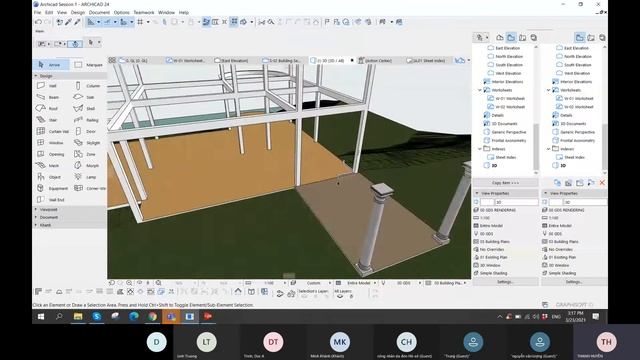Screen dimensions: 640x360
Task: Click the LT participant avatar
Action: pos(207,342)
